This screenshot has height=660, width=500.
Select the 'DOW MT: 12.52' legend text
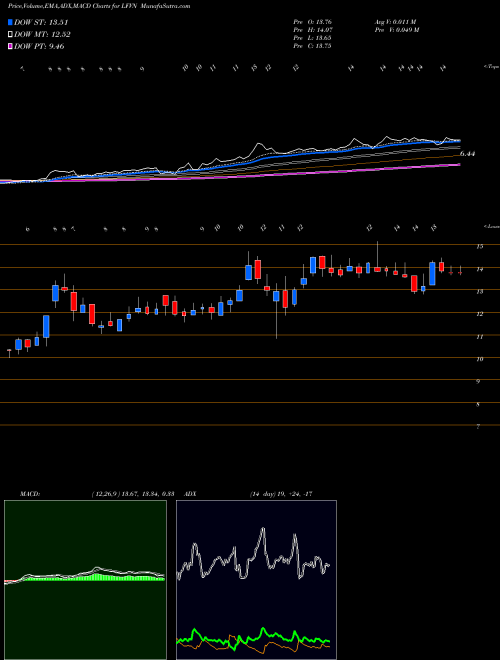click(42, 35)
